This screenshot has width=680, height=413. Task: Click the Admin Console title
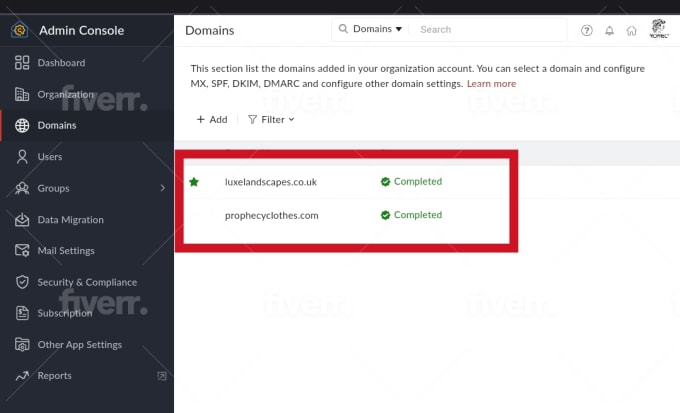(82, 30)
